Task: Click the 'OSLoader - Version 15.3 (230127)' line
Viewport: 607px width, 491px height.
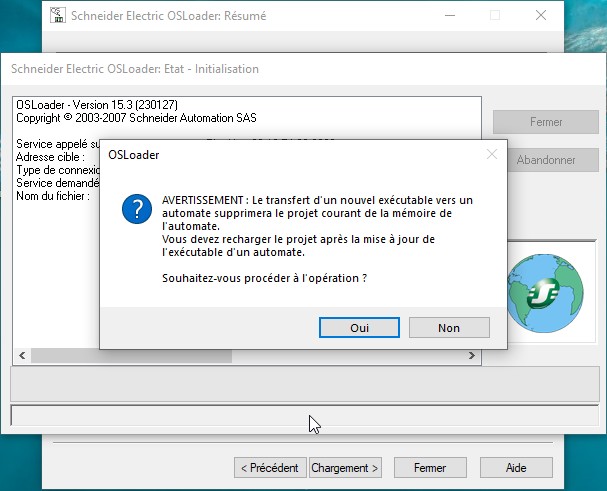Action: (x=97, y=105)
